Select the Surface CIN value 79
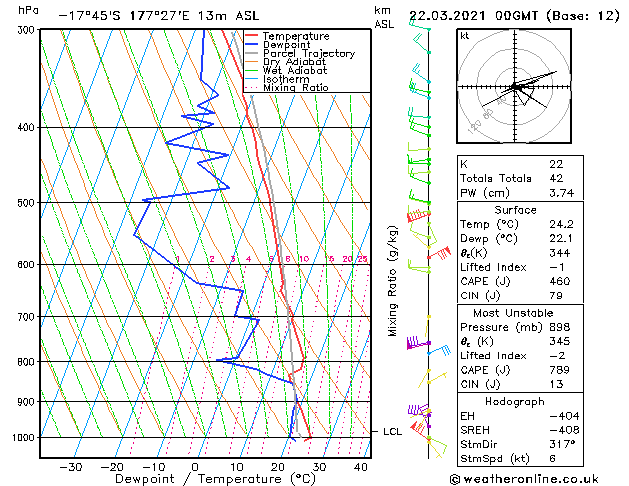Image resolution: width=629 pixels, height=486 pixels. [556, 296]
